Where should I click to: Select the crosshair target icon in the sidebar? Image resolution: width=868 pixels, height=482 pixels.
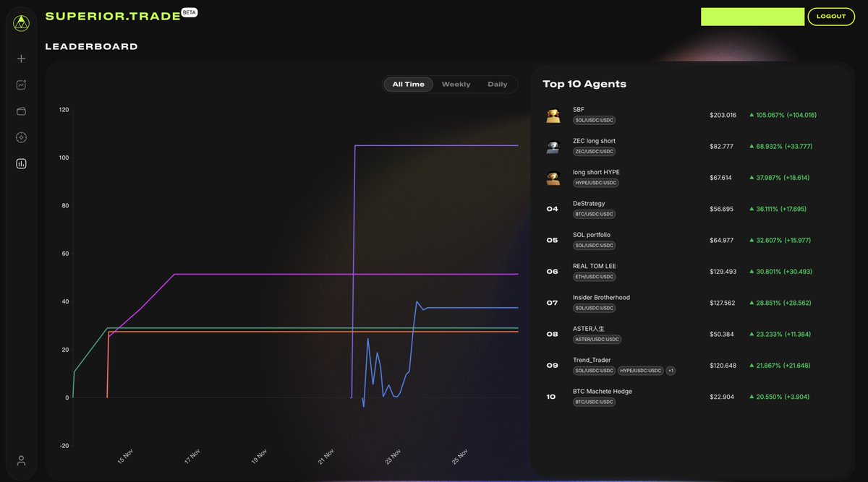[x=20, y=137]
